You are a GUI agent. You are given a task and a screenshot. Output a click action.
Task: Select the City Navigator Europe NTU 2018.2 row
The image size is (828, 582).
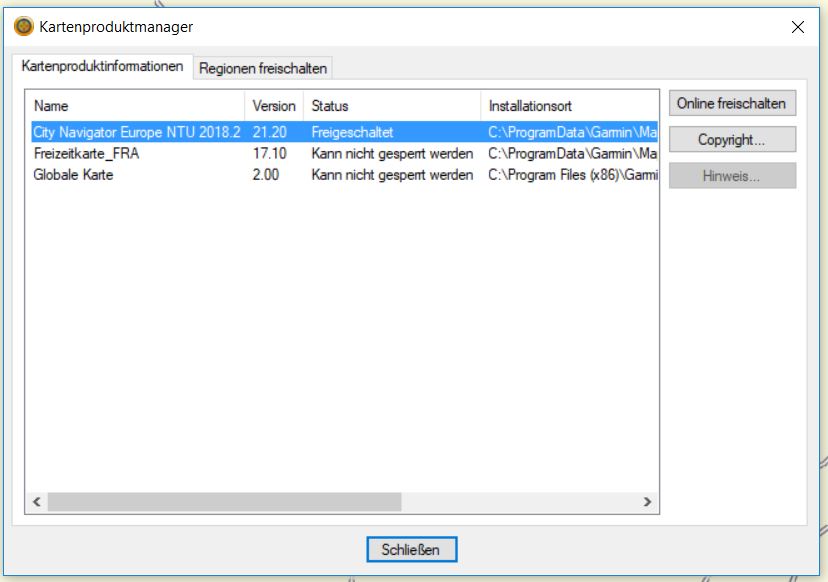click(x=344, y=132)
